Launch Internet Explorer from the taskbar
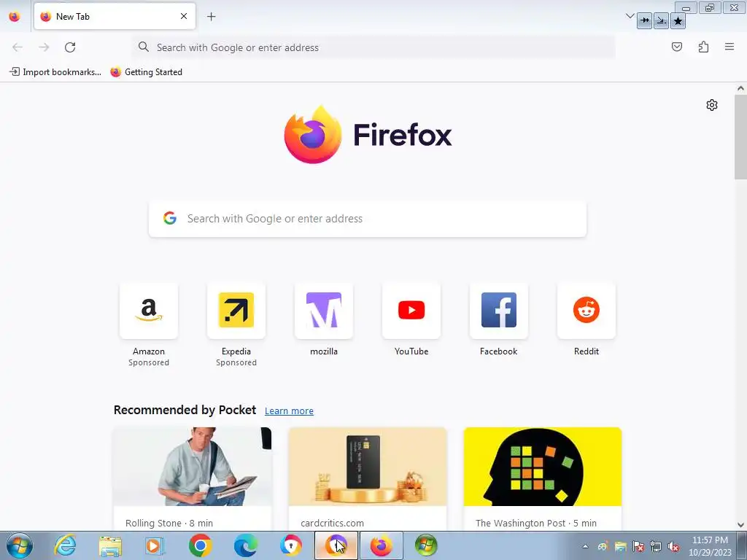The image size is (747, 560). point(65,545)
